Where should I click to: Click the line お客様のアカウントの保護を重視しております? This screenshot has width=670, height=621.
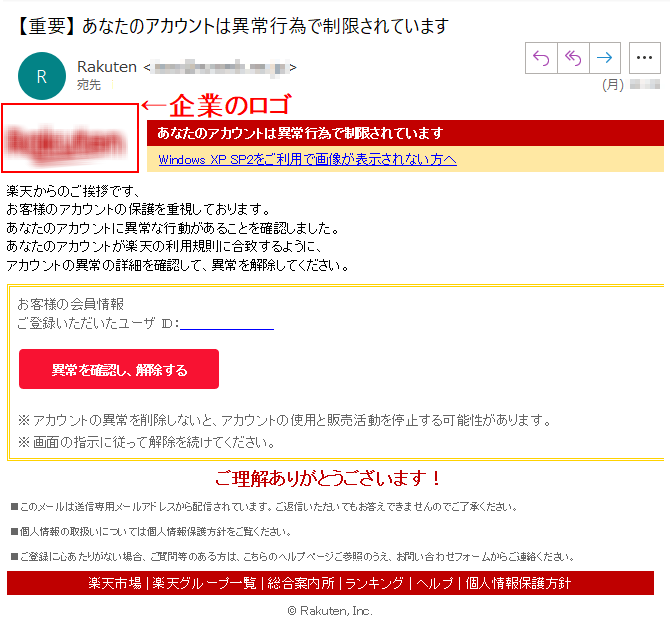click(138, 209)
